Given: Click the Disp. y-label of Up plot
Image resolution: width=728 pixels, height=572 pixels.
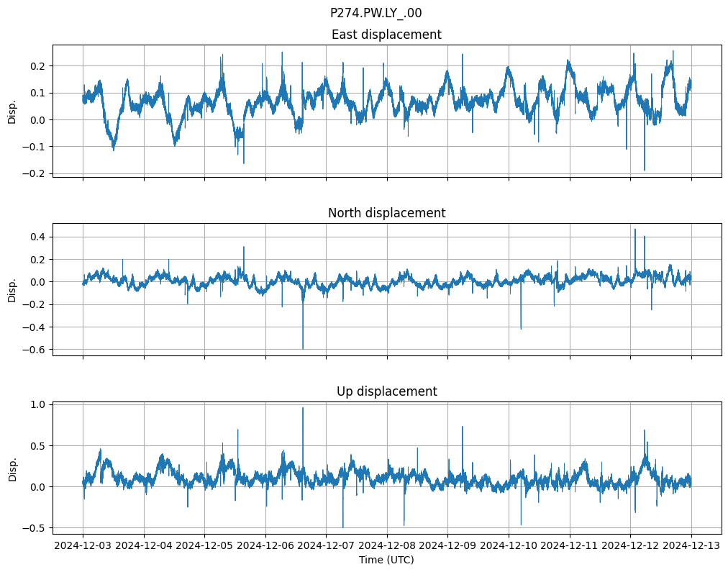Looking at the screenshot, I should click(x=12, y=468).
